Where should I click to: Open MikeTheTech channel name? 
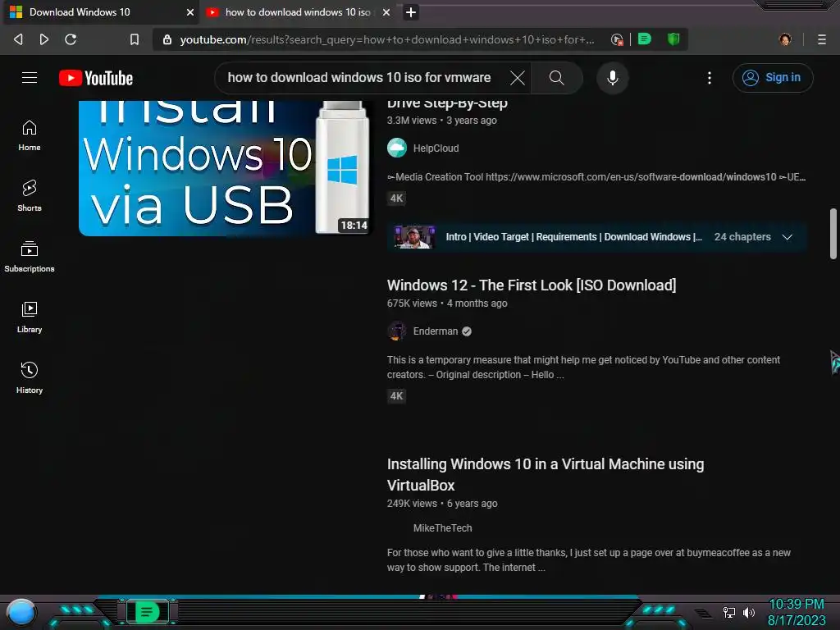[442, 528]
